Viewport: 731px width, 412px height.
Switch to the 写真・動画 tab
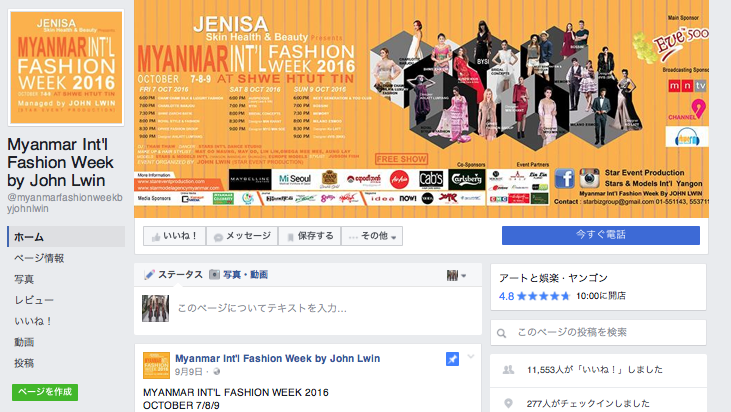238,275
